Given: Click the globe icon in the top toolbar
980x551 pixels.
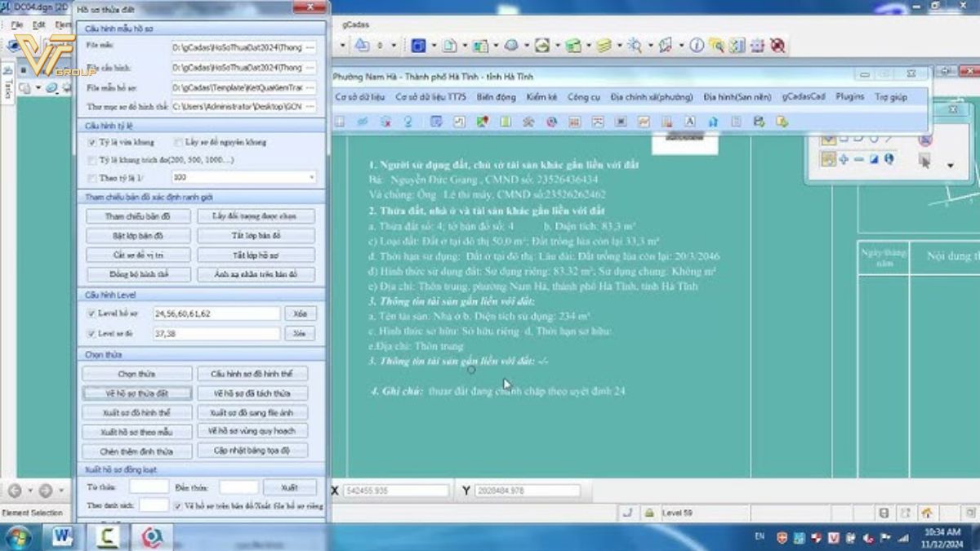Looking at the screenshot, I should click(x=512, y=46).
